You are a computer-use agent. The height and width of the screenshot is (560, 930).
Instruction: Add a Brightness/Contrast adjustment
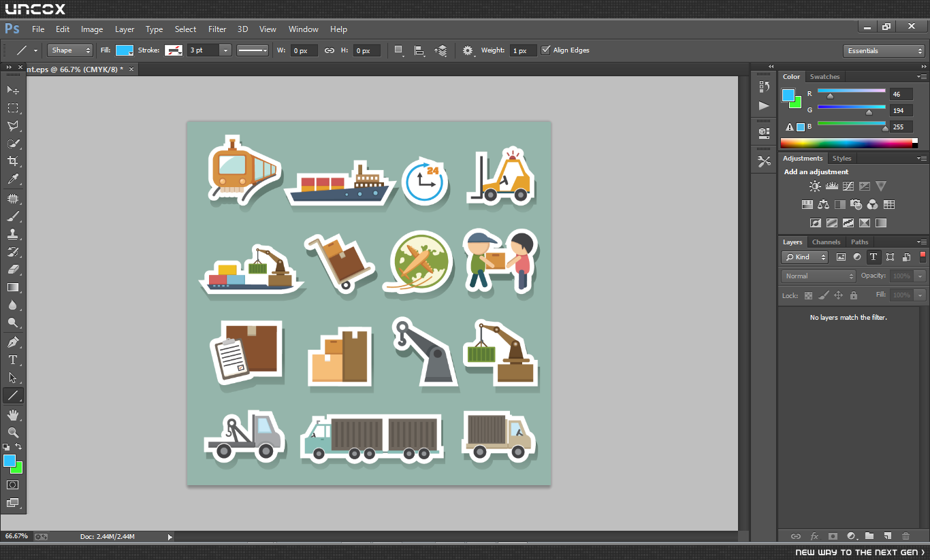click(x=815, y=186)
